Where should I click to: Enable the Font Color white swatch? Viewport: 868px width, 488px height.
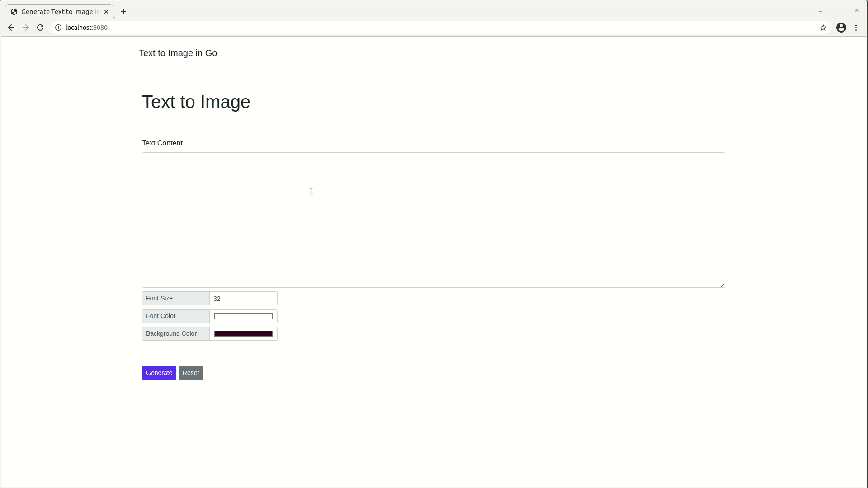coord(244,316)
